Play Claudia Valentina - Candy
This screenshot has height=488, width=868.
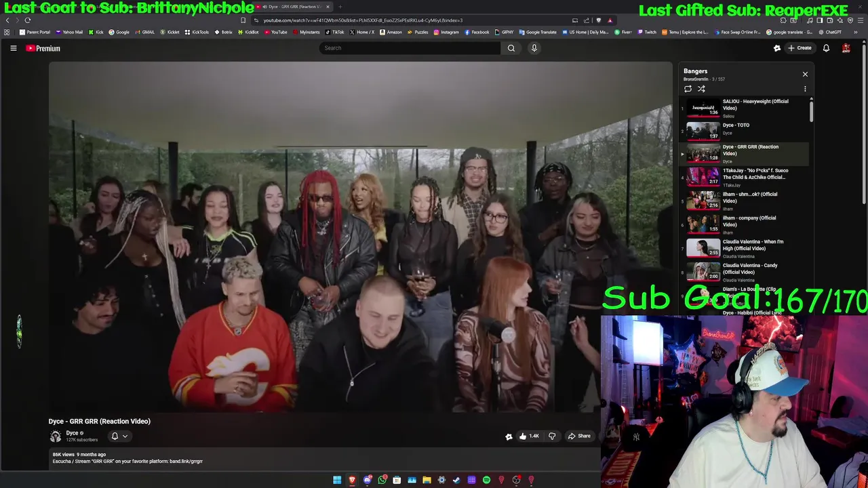pyautogui.click(x=744, y=272)
